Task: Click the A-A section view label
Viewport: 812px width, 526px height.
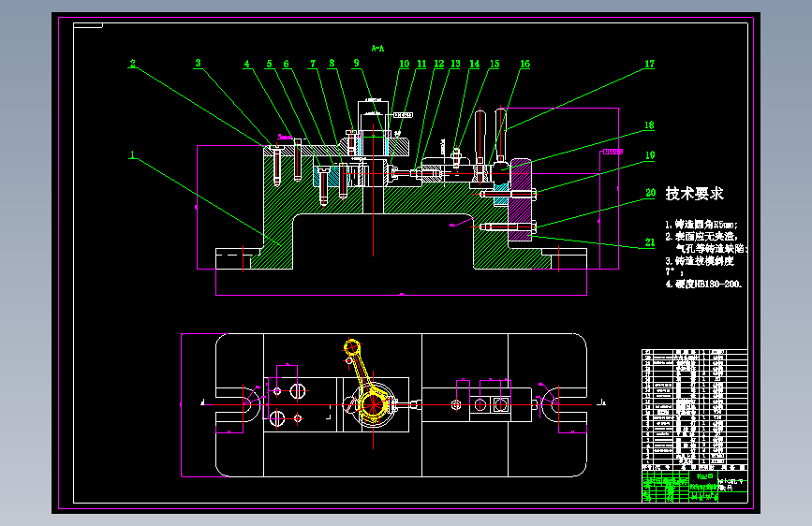Action: point(378,49)
